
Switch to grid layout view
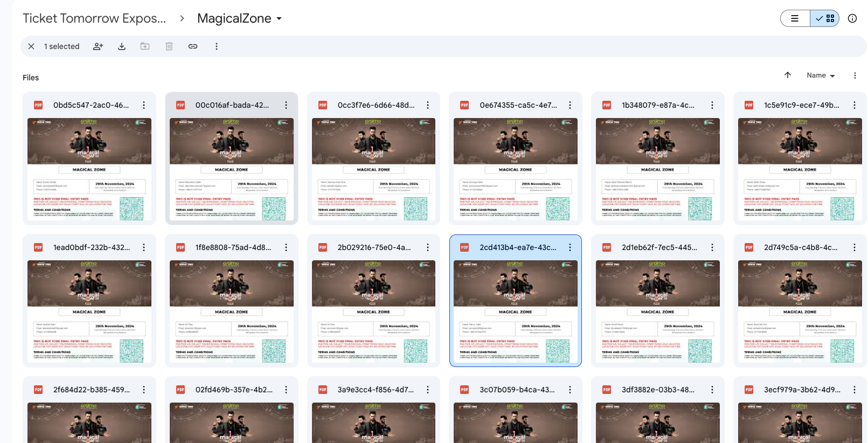point(825,18)
